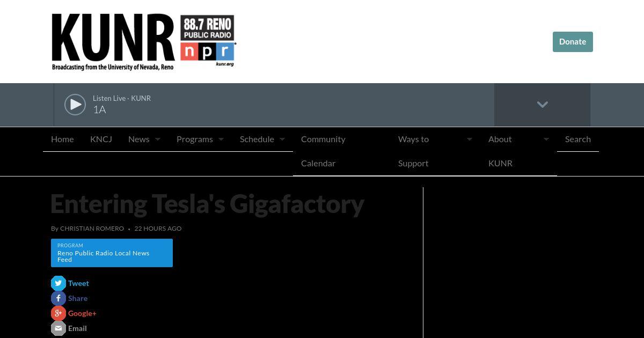This screenshot has width=644, height=338.
Task: Open author Christian Romero's page
Action: pyautogui.click(x=92, y=229)
